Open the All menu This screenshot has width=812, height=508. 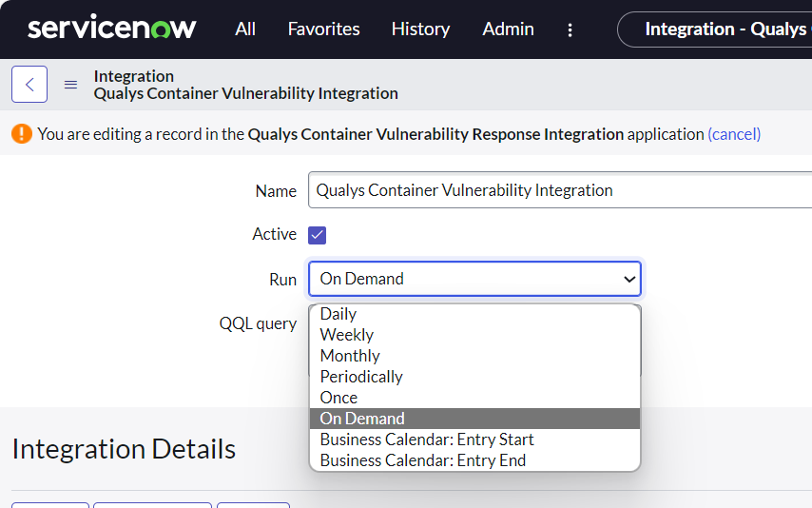click(x=245, y=29)
